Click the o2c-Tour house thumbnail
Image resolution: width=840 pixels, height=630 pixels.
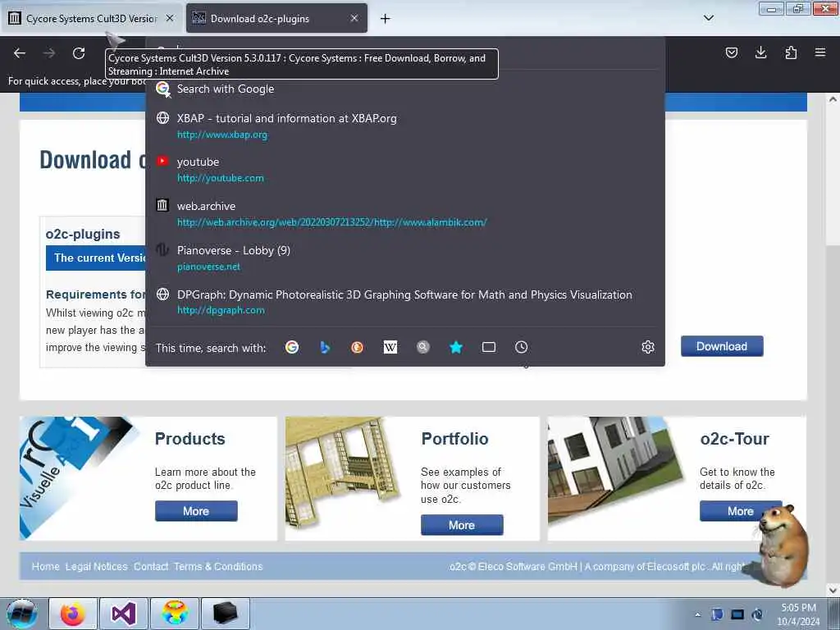click(615, 472)
